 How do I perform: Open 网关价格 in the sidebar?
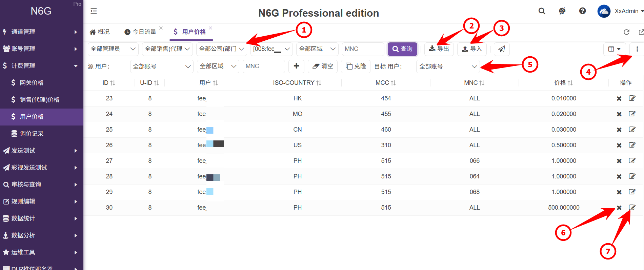(x=42, y=83)
